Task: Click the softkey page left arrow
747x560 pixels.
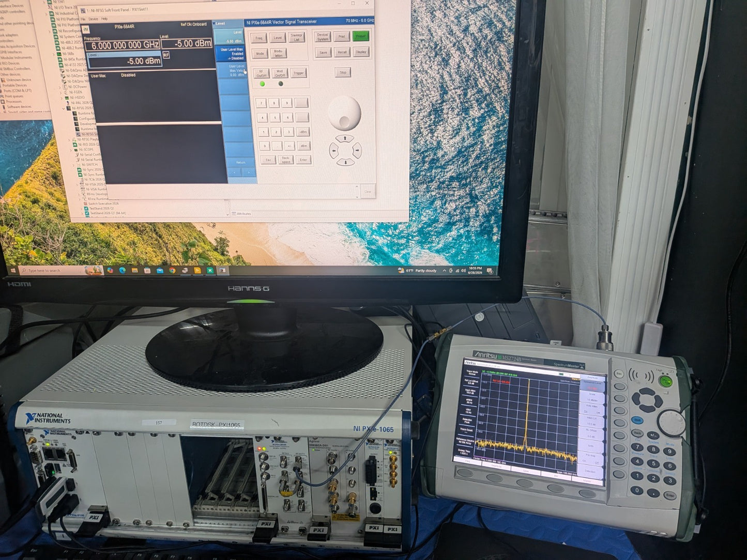Action: pyautogui.click(x=235, y=172)
